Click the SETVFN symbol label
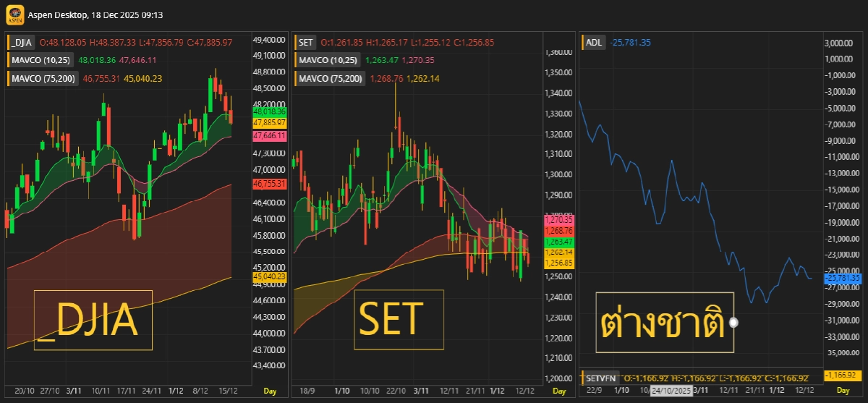868x403 pixels. click(601, 378)
